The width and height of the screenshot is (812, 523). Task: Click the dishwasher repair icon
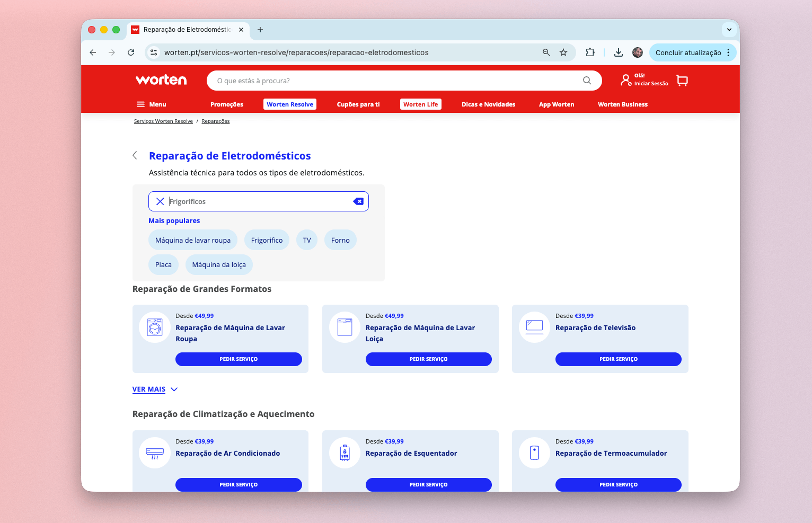point(345,327)
